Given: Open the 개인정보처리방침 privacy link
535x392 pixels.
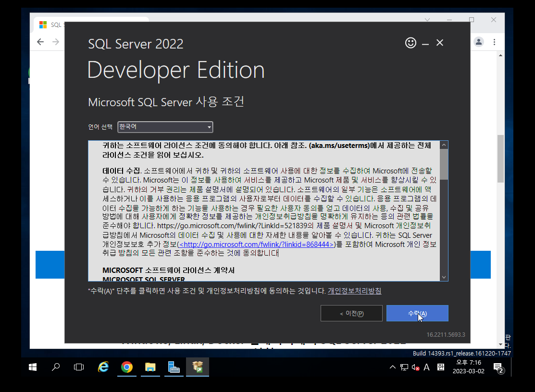Looking at the screenshot, I should coord(355,291).
